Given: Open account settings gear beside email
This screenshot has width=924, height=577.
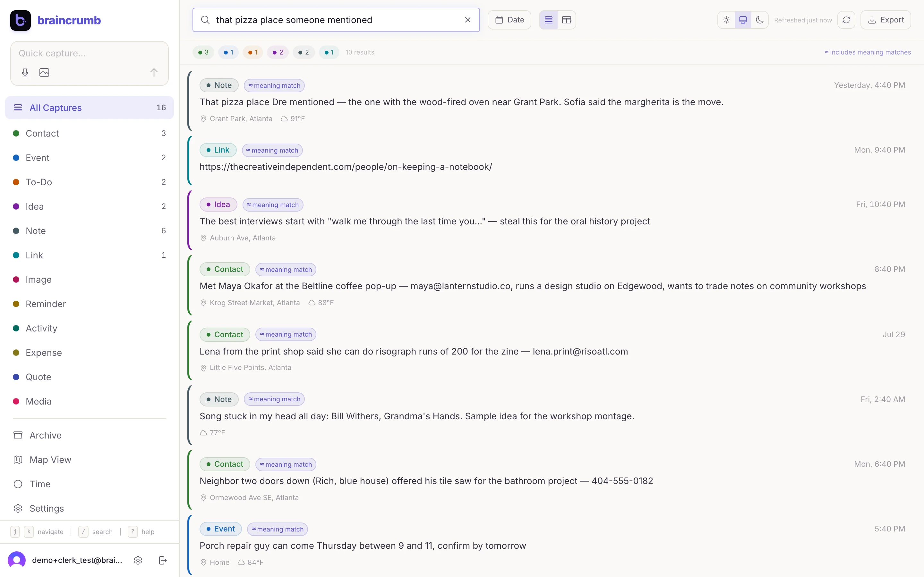Looking at the screenshot, I should (138, 560).
